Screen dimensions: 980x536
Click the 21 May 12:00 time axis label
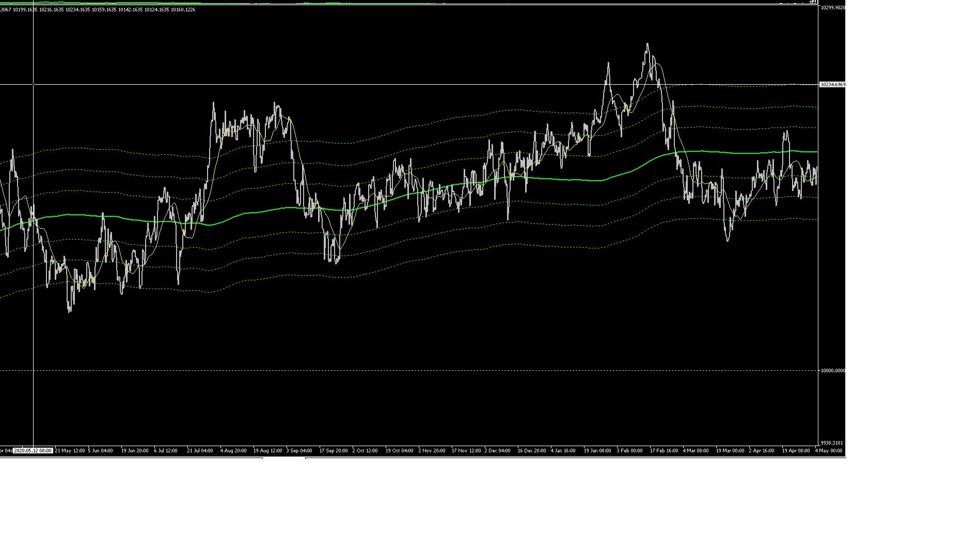(70, 450)
